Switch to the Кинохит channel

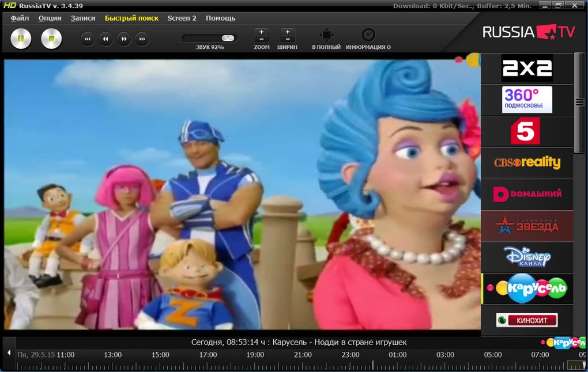tap(527, 320)
